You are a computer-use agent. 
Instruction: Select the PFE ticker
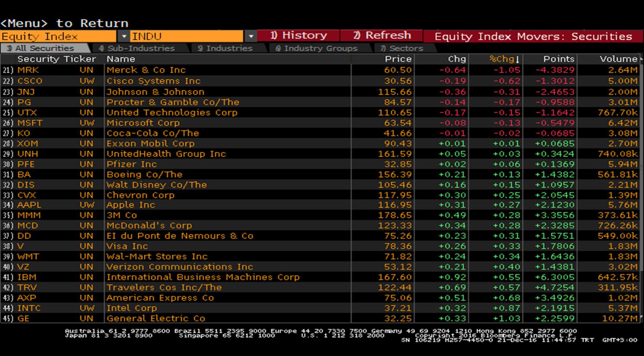pyautogui.click(x=26, y=164)
